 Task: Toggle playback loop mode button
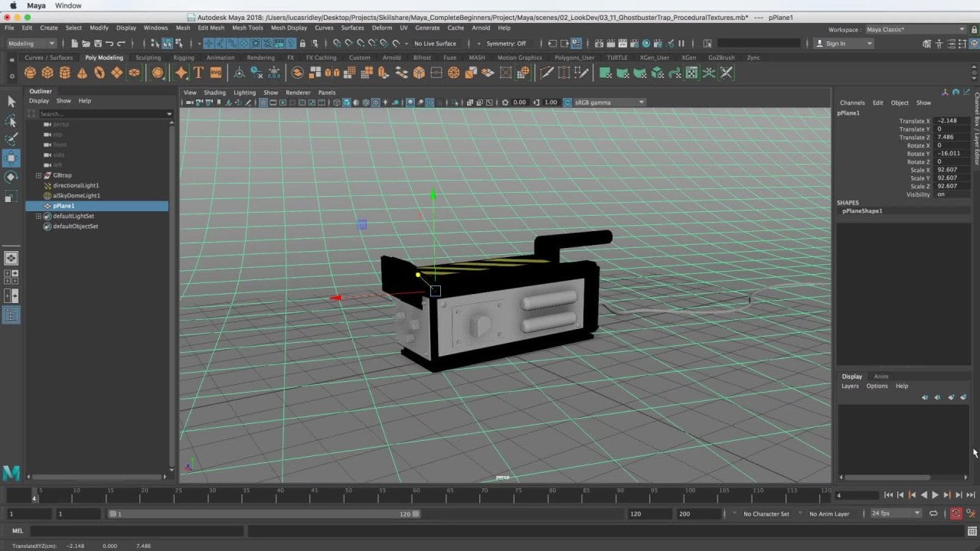(934, 514)
